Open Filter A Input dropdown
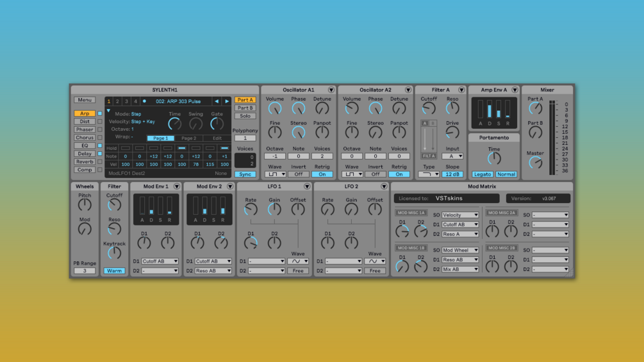This screenshot has width=644, height=362. pos(452,156)
